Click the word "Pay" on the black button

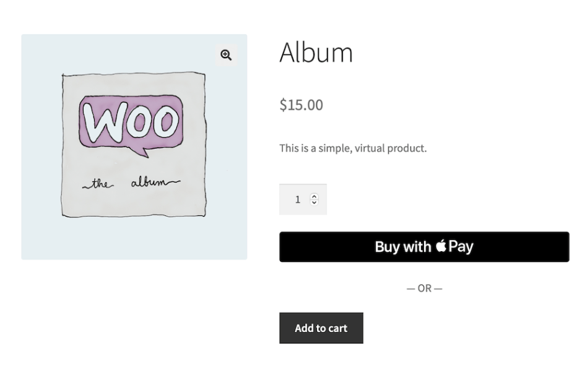tap(461, 246)
